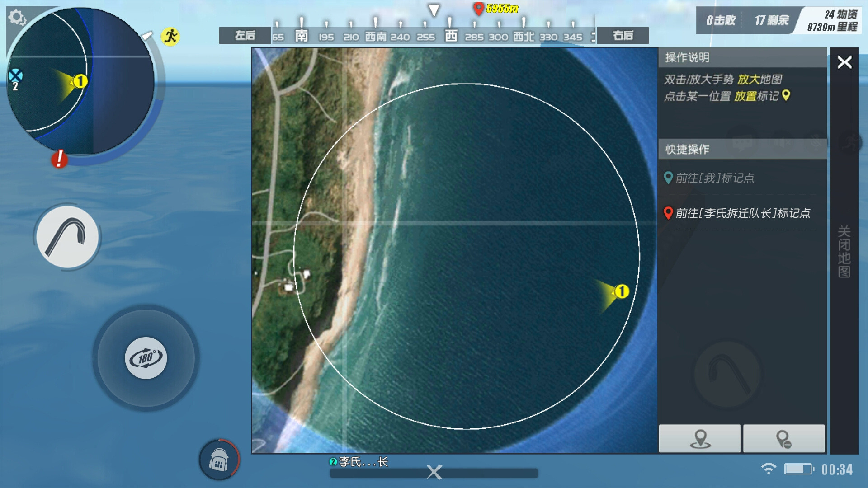Click the 点击某一位置 放置标记 instruction text
Image resolution: width=868 pixels, height=488 pixels.
tap(727, 96)
